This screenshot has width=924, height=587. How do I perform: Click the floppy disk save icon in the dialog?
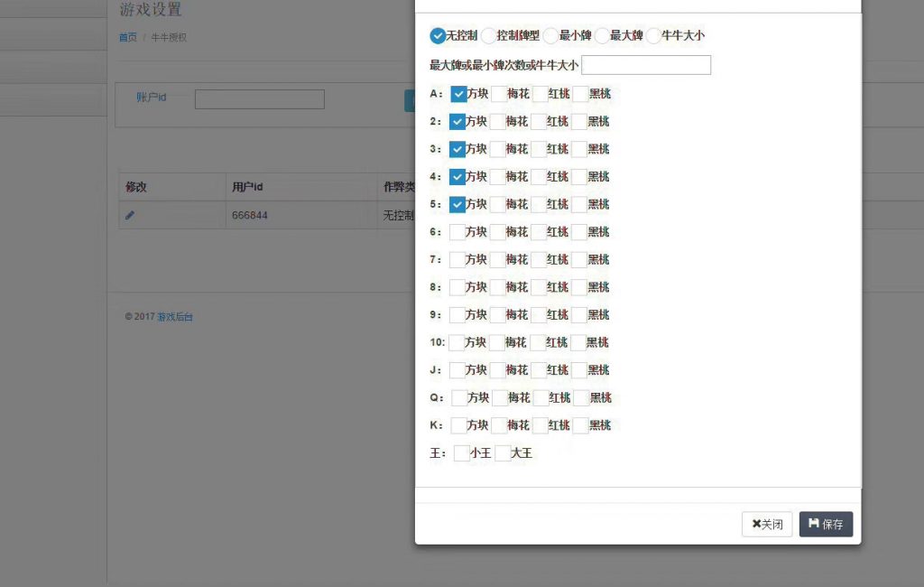click(x=813, y=524)
